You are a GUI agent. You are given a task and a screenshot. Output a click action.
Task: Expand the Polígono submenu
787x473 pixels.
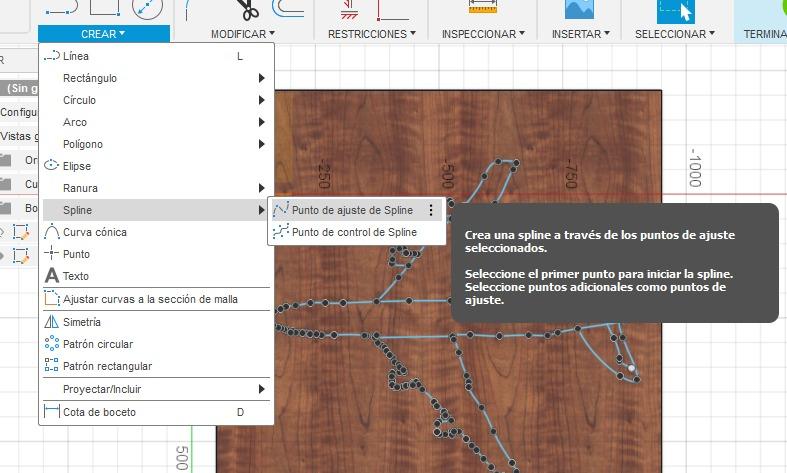(x=156, y=145)
